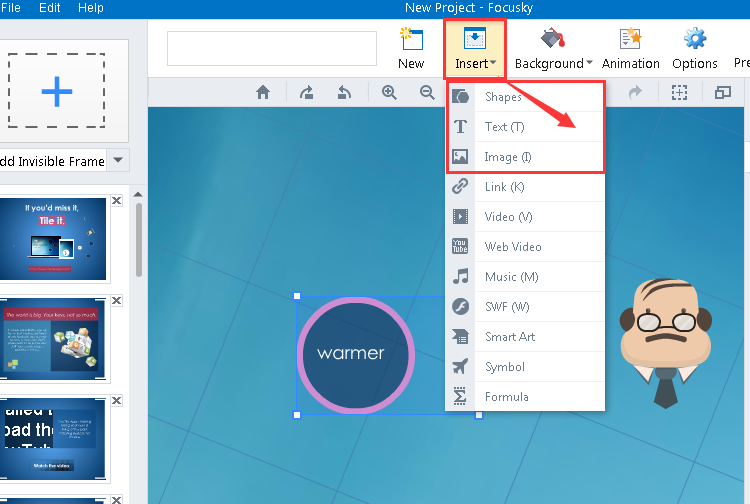The image size is (750, 504).
Task: Select Formula menu entry
Action: [x=525, y=396]
